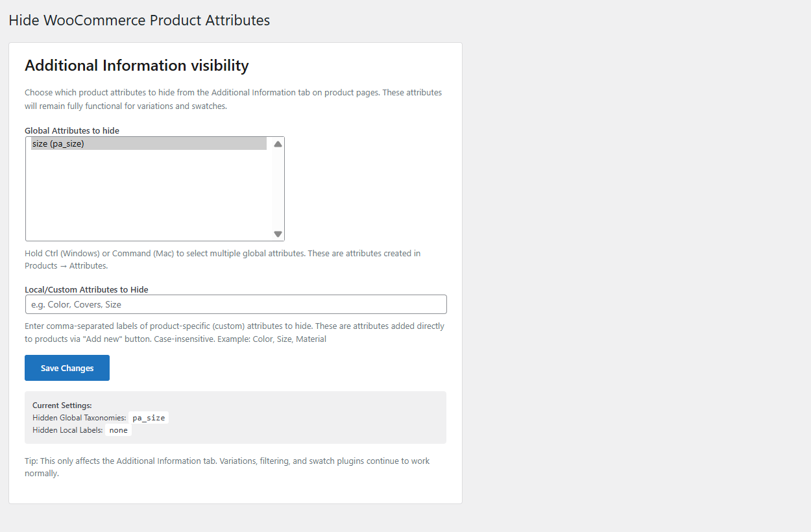Click the placeholder text e.g. Color, Covers, Size

coord(78,304)
